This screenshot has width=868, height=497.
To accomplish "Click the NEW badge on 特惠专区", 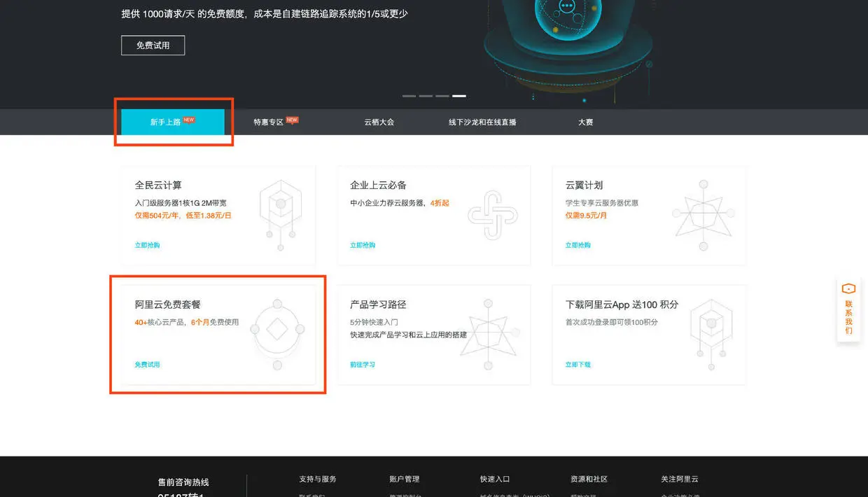I will pos(292,120).
